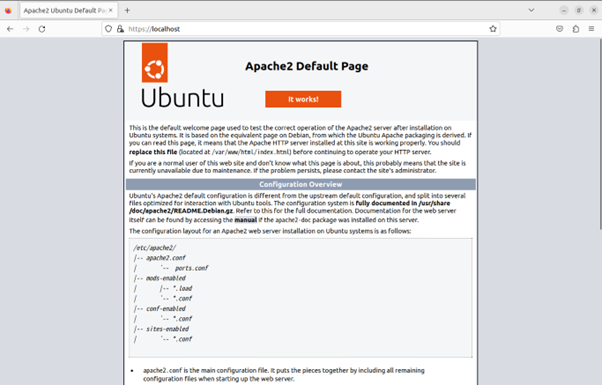This screenshot has width=602, height=385.
Task: Select the Apache2 Ubuntu Default Page tab
Action: [69, 10]
